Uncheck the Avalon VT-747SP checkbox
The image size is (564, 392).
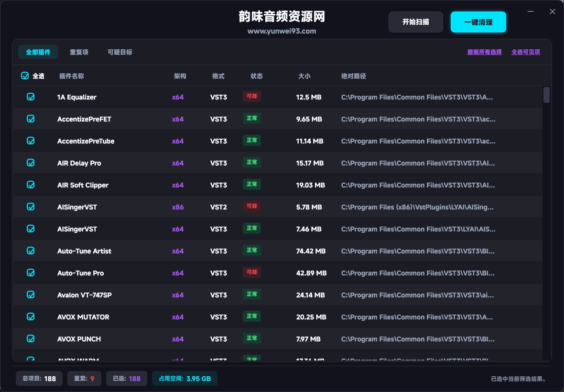tap(31, 294)
